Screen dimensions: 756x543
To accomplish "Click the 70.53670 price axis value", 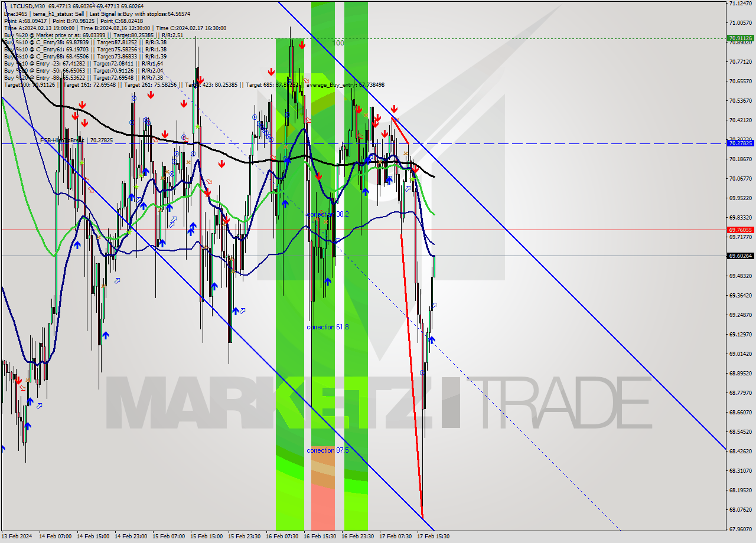I will 740,100.
